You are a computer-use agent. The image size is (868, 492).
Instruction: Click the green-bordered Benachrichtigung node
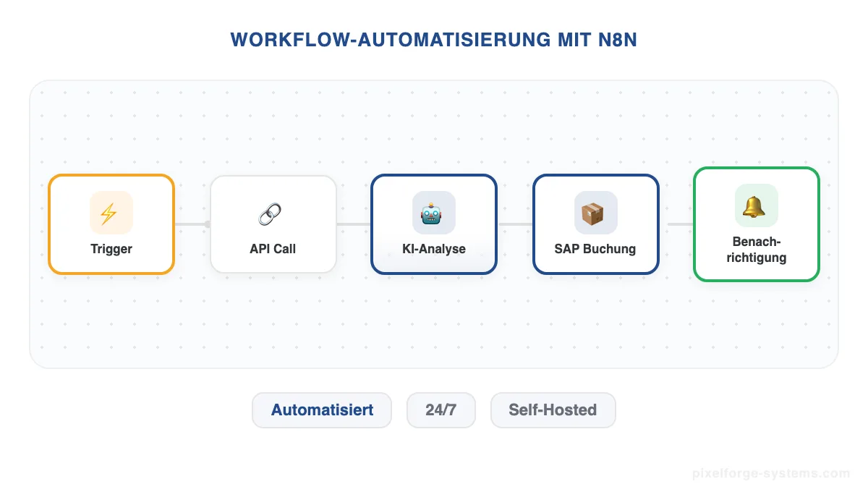click(756, 224)
